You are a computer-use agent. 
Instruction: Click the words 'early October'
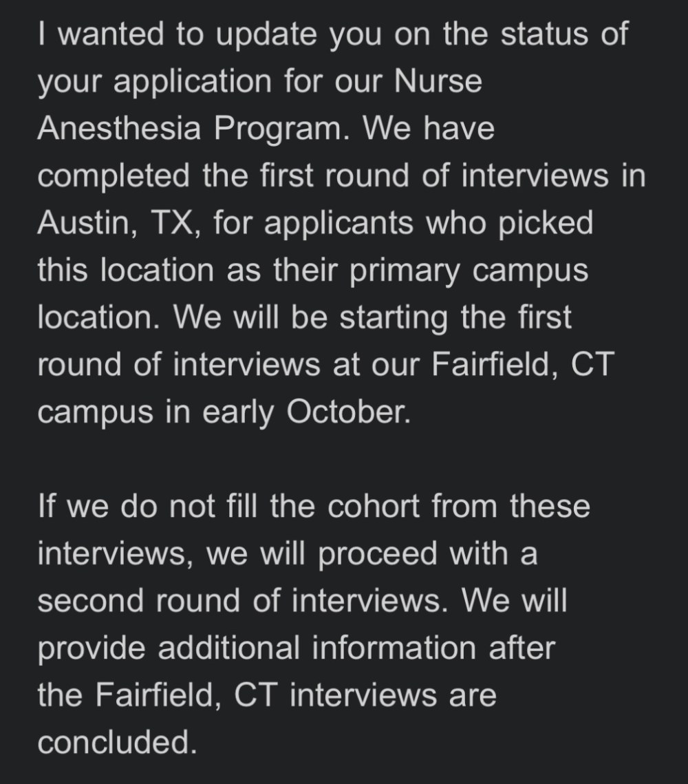pyautogui.click(x=306, y=412)
